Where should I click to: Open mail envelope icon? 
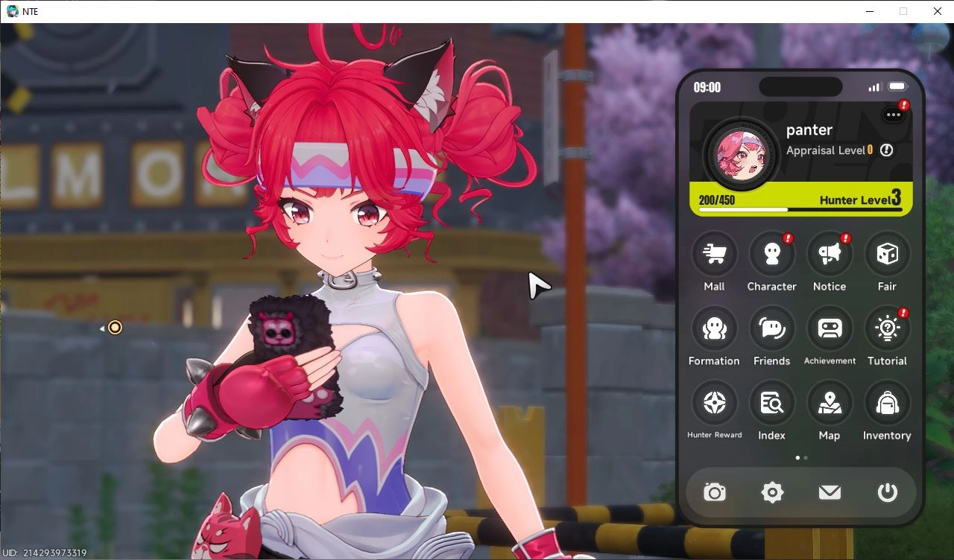pos(830,492)
